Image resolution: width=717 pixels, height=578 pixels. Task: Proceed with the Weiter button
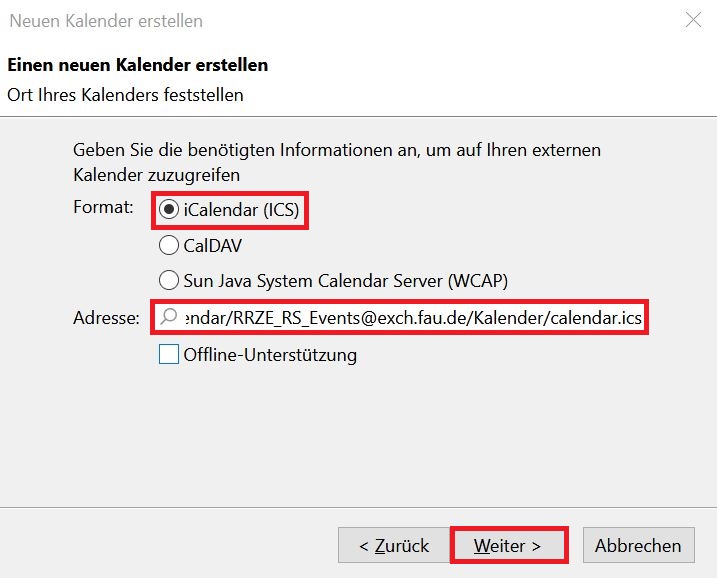507,545
